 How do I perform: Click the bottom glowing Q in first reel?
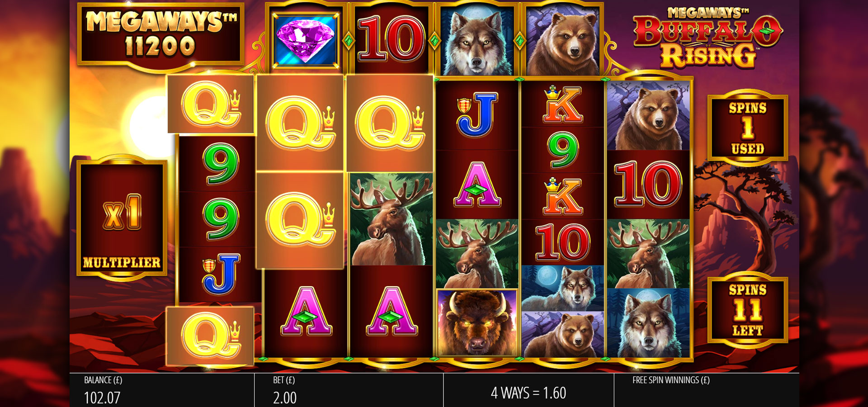pos(210,336)
